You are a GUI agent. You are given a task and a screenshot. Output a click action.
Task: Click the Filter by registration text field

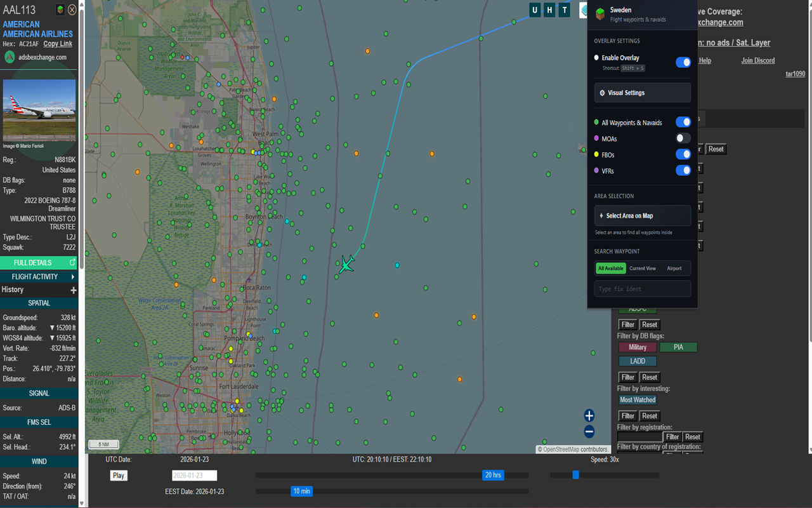639,437
